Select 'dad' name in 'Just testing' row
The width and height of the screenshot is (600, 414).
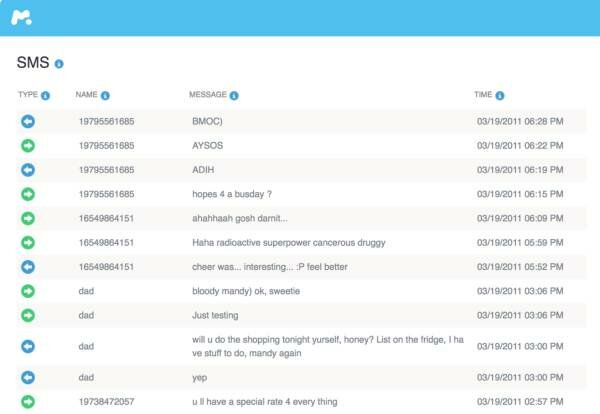(86, 315)
